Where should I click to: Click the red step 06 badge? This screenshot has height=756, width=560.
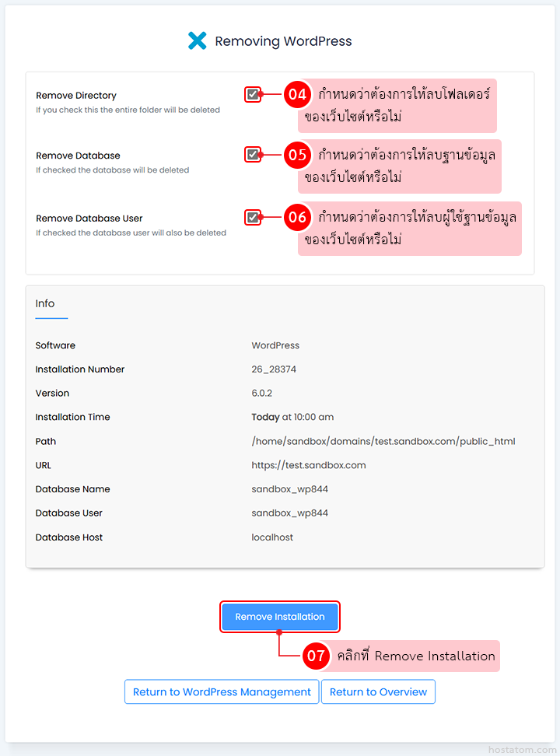click(297, 218)
